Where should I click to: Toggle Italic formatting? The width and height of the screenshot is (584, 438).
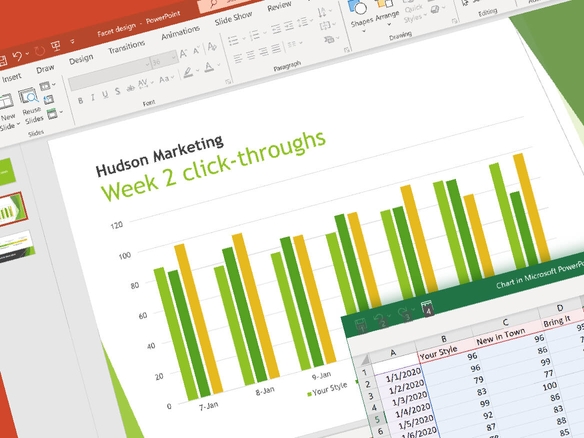pyautogui.click(x=93, y=98)
